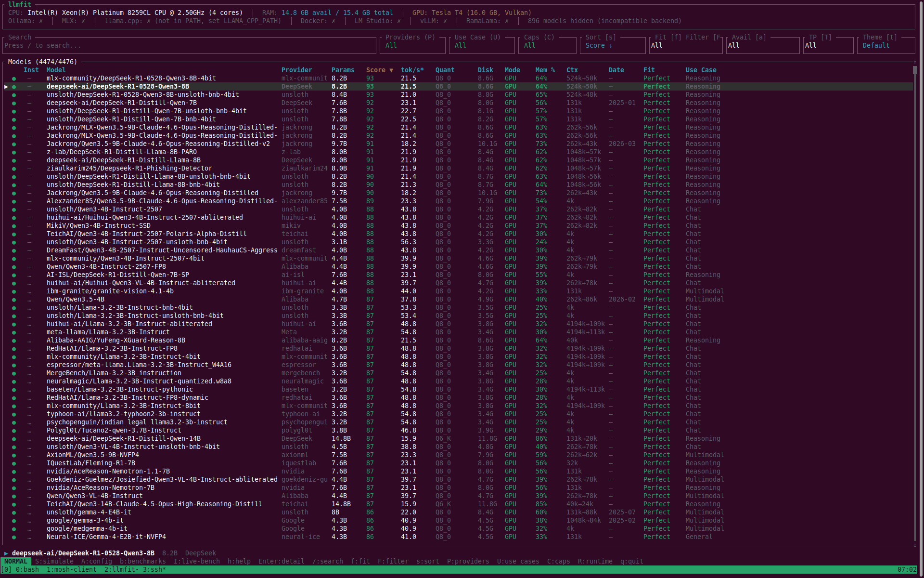Click status dot for unsloth/DeepSeek-R1-0528-Qwen3-8B-unsloth-bnb-4bit
Image resolution: width=924 pixels, height=578 pixels.
[14, 95]
